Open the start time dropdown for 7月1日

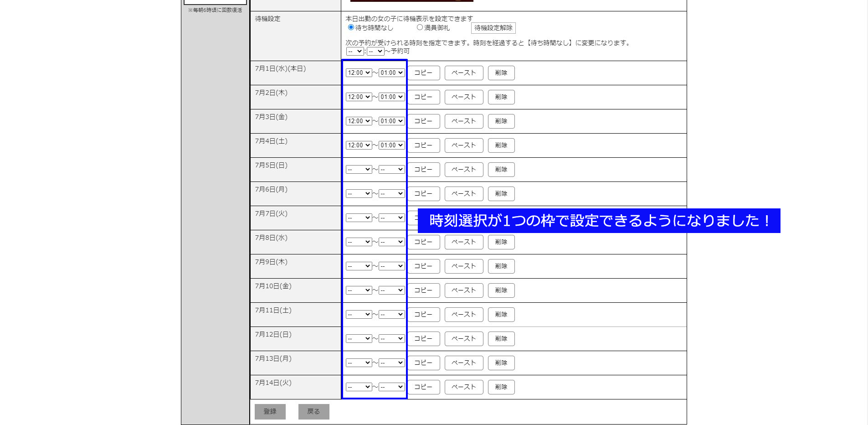click(x=359, y=72)
